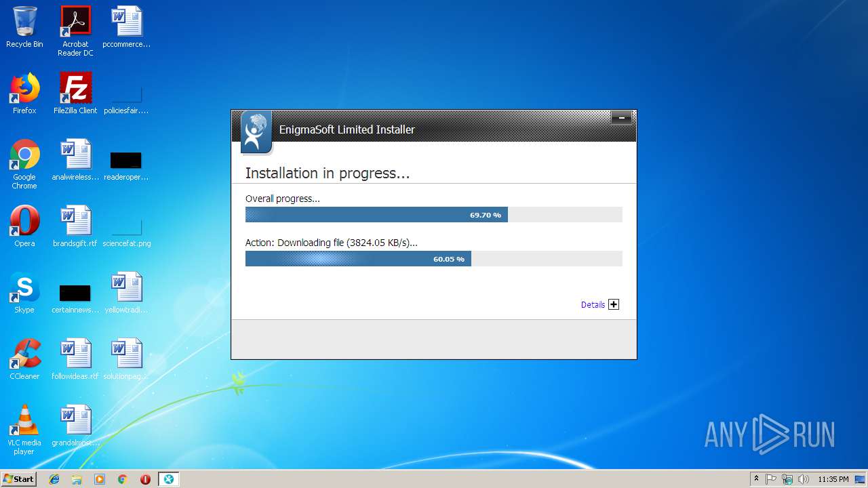Open Internet Explorer in the taskbar
868x488 pixels.
54,479
